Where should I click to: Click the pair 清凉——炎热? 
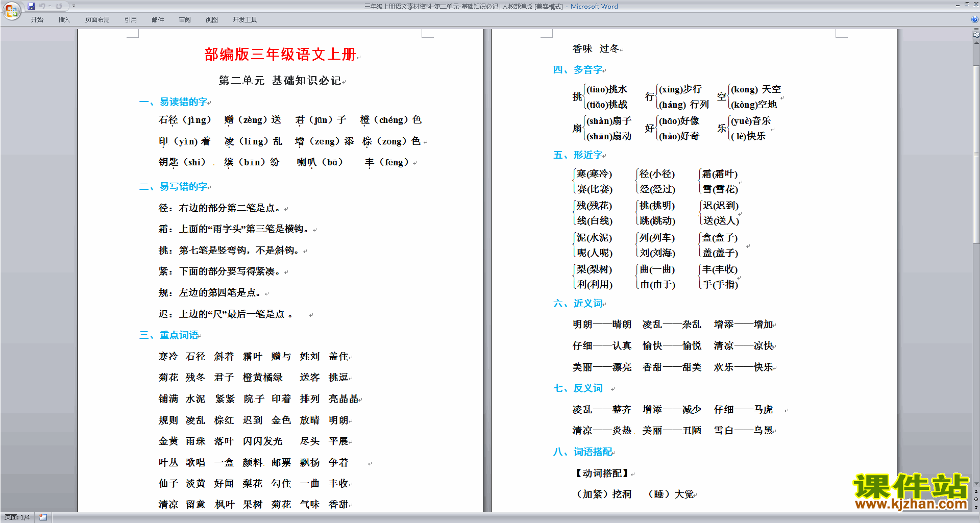click(x=602, y=431)
